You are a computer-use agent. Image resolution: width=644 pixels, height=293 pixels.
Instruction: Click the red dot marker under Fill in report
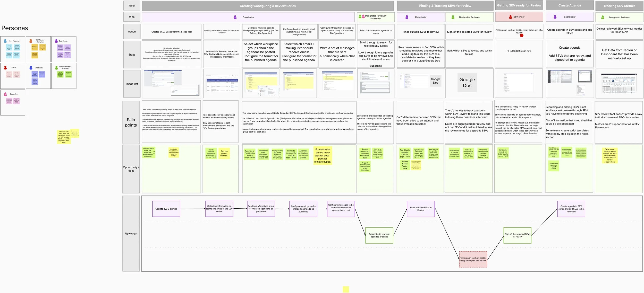click(521, 35)
